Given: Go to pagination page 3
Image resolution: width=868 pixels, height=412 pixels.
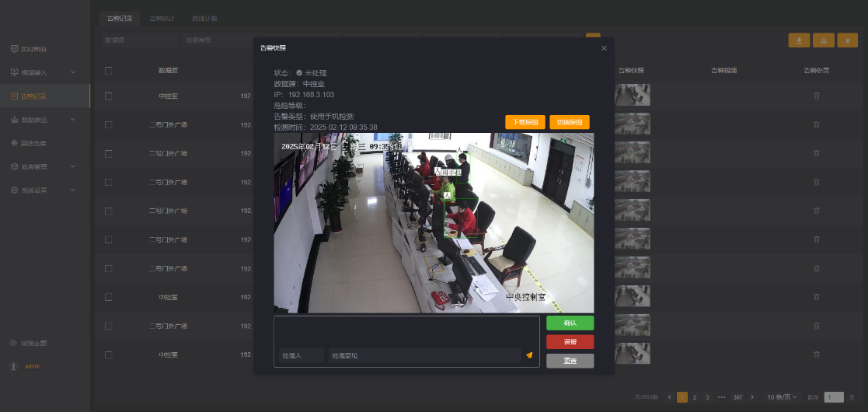Looking at the screenshot, I should point(707,397).
